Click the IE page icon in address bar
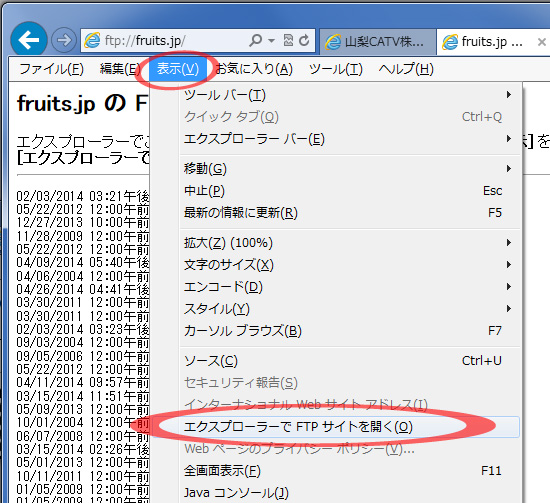This screenshot has width=550, height=503. click(92, 41)
